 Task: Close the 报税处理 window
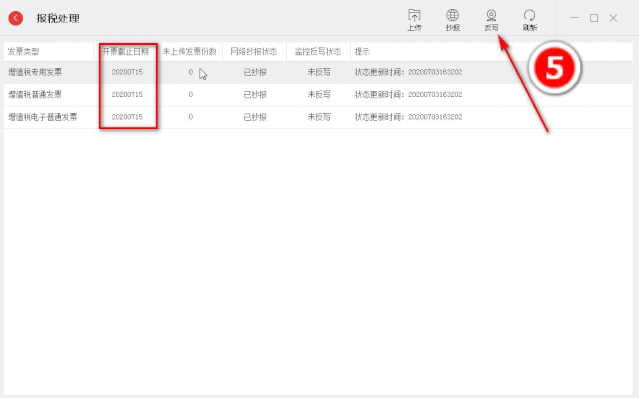(613, 18)
